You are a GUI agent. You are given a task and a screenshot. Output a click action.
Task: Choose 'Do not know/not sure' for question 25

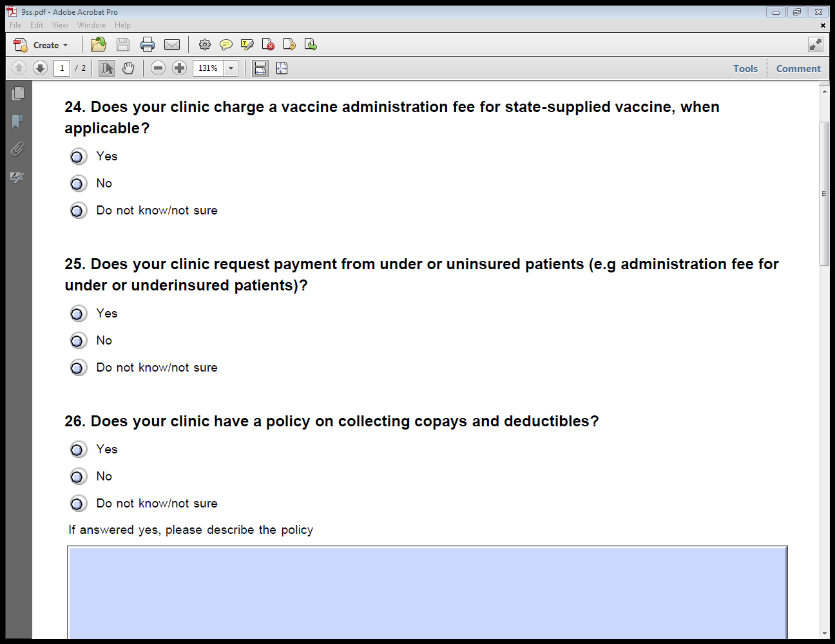pyautogui.click(x=78, y=368)
